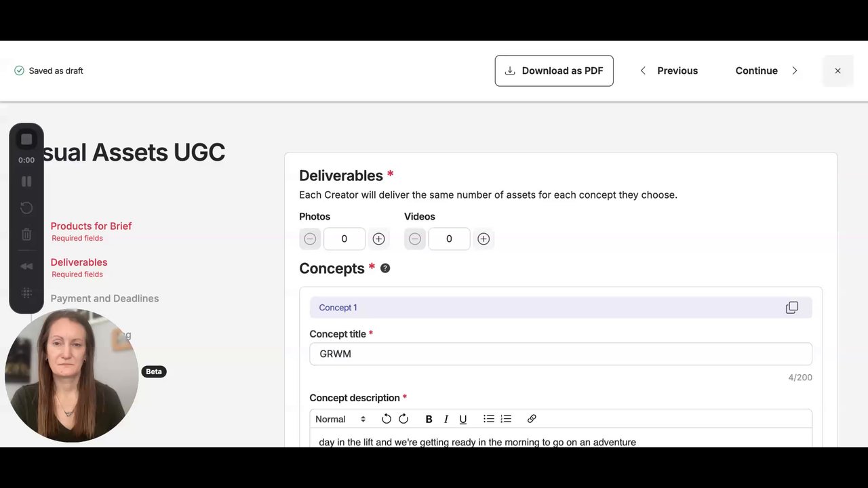Go to the Payment and Deadlines section
Viewport: 868px width, 488px height.
click(x=104, y=298)
